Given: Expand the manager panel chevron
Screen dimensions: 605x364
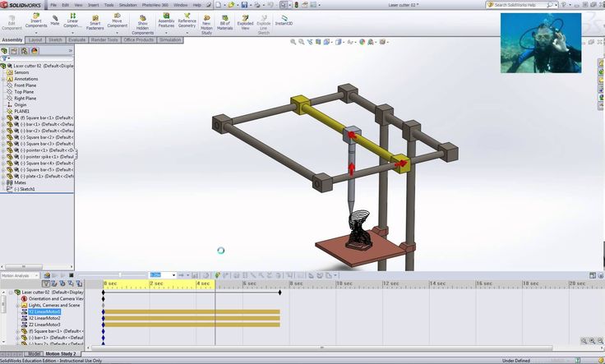Looking at the screenshot, I should [70, 50].
